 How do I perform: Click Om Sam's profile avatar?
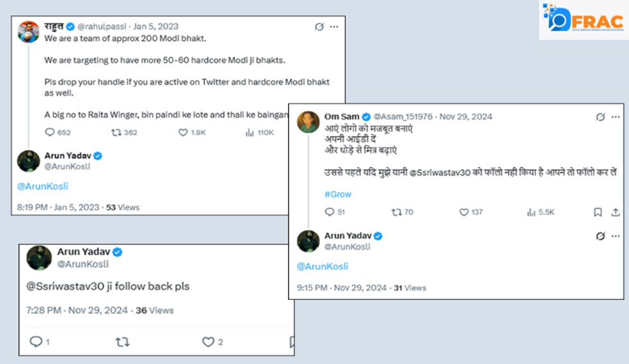click(309, 122)
